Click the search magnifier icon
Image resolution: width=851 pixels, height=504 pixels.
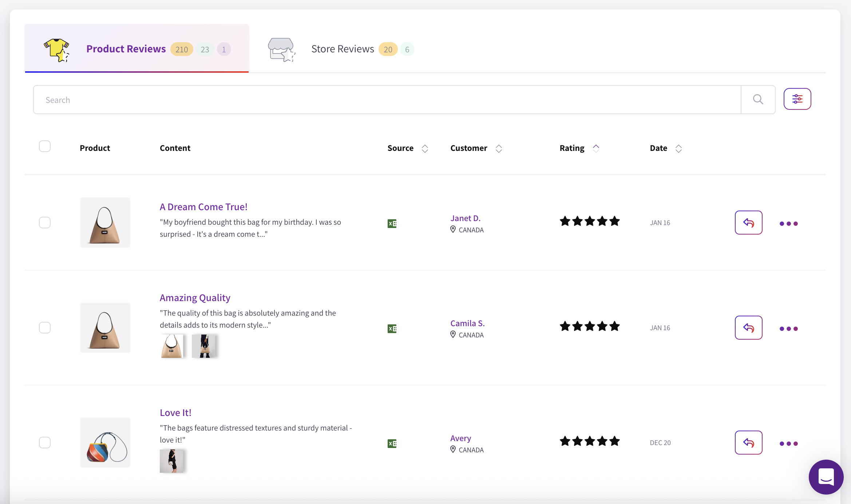(x=758, y=99)
